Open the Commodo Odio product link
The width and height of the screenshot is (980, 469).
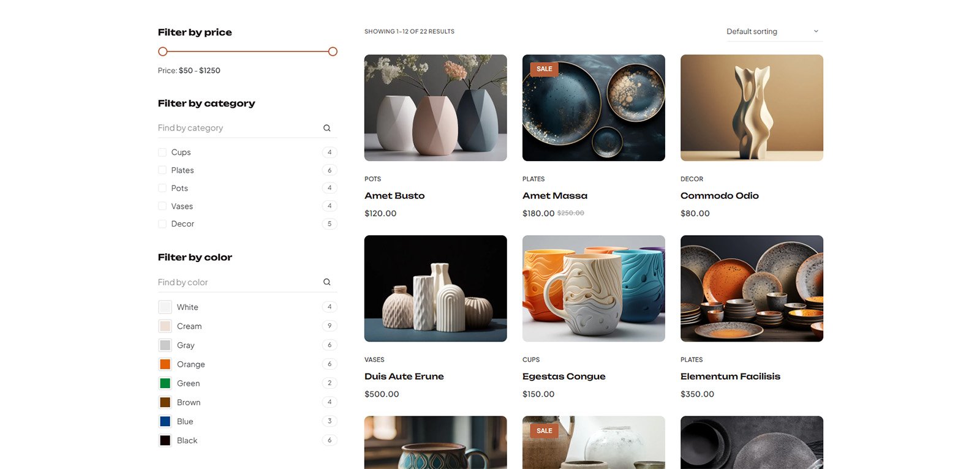719,196
